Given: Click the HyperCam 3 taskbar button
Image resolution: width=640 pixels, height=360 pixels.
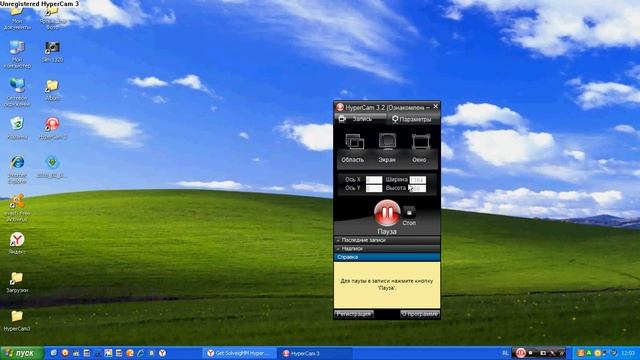Looking at the screenshot, I should tap(315, 353).
